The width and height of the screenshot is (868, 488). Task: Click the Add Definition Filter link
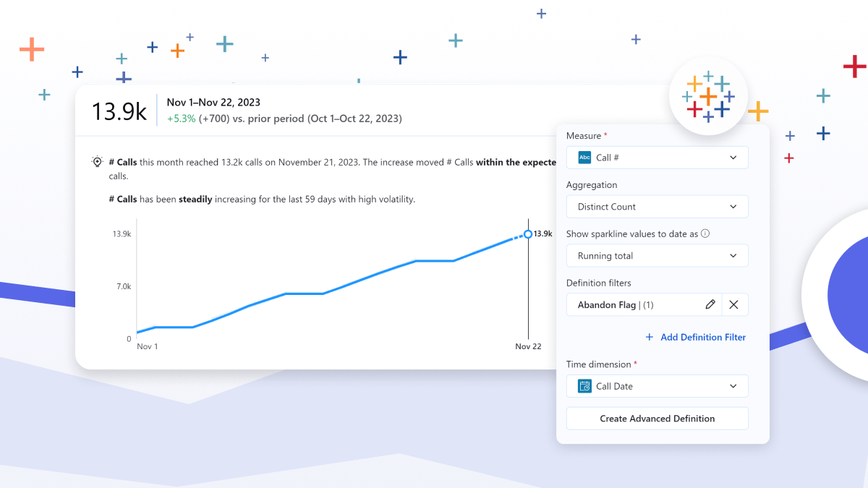[x=702, y=337]
